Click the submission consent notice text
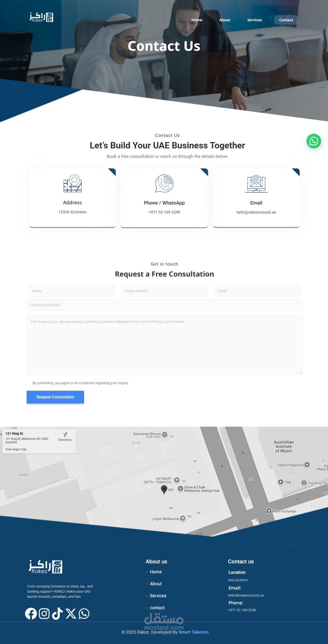Image resolution: width=328 pixels, height=644 pixels. click(80, 383)
